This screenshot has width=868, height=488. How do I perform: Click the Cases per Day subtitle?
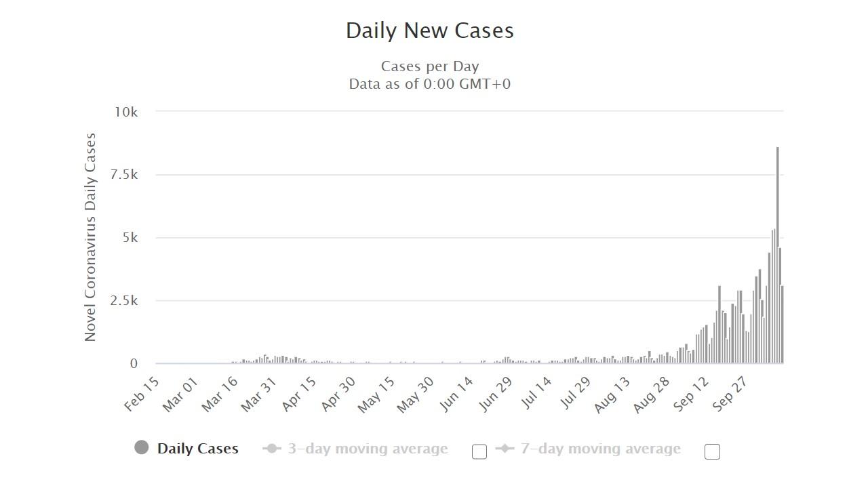pos(430,66)
